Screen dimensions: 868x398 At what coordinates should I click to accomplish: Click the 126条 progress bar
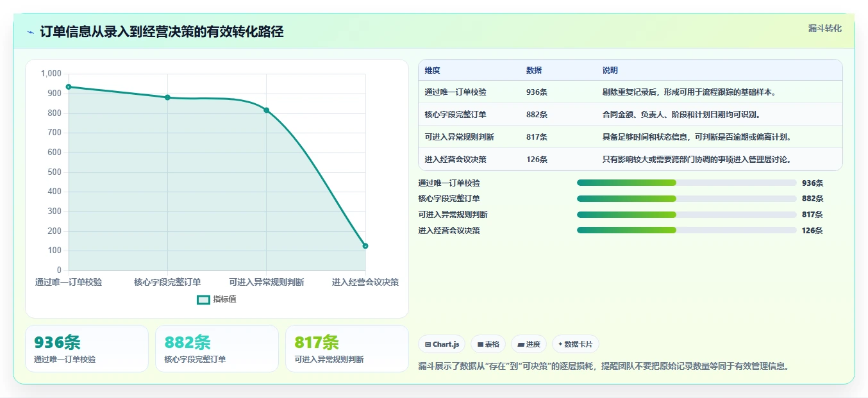point(687,230)
